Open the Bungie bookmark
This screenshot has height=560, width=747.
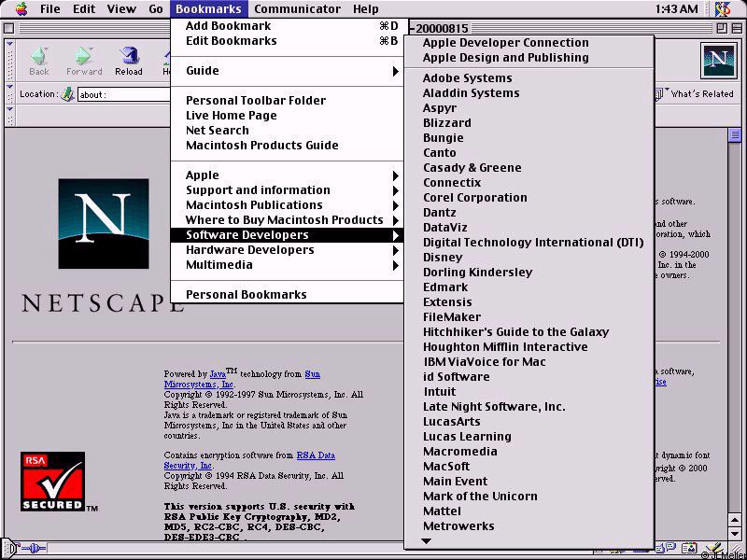coord(529,138)
